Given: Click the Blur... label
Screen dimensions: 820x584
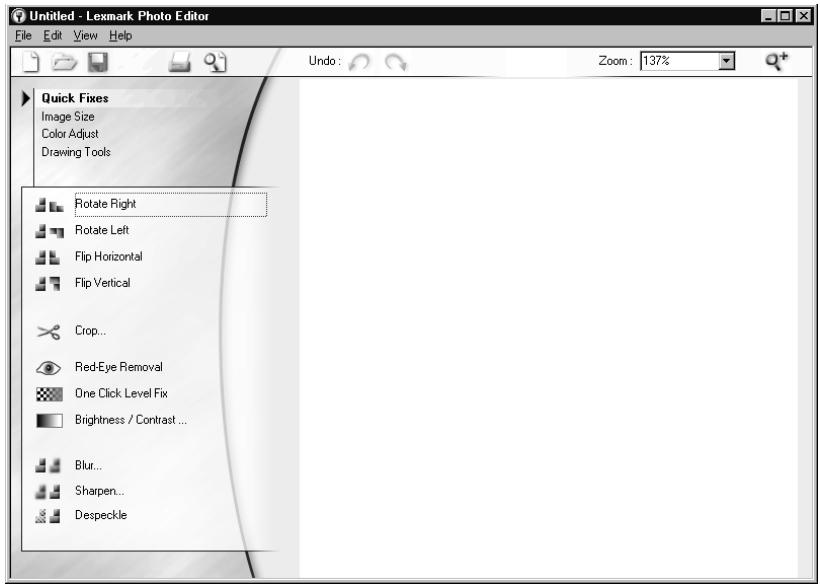Looking at the screenshot, I should pyautogui.click(x=88, y=465).
